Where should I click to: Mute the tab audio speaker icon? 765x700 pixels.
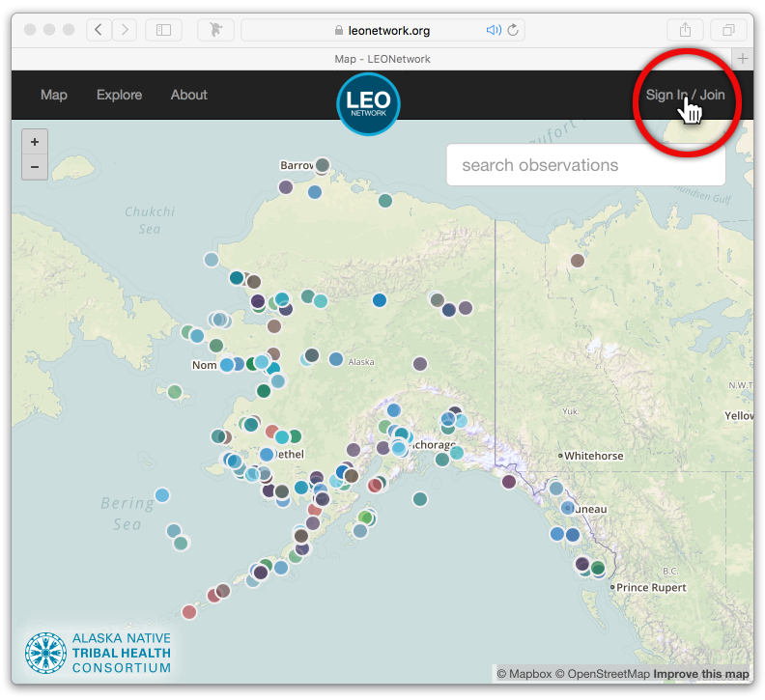point(494,30)
